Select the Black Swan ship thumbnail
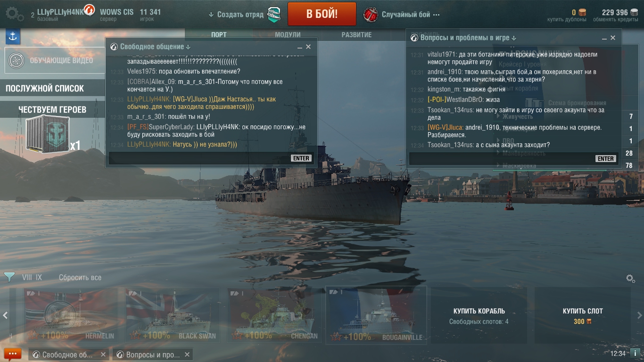 (x=173, y=315)
